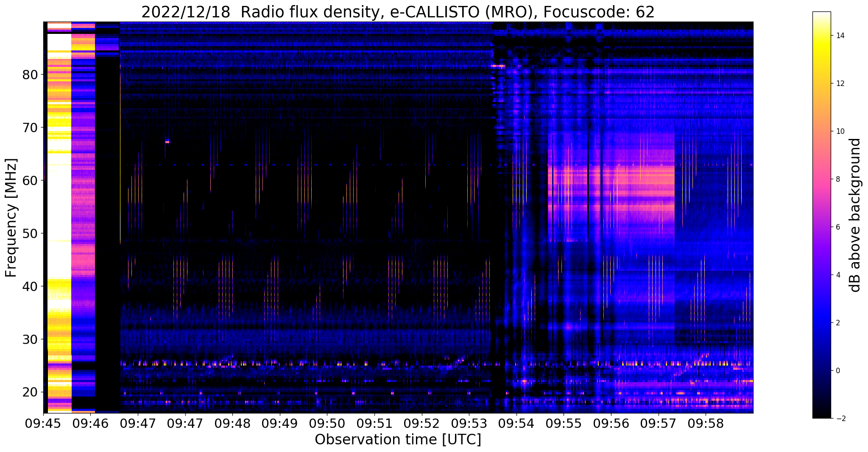Select the 20 tick on the frequency axis

tap(30, 392)
